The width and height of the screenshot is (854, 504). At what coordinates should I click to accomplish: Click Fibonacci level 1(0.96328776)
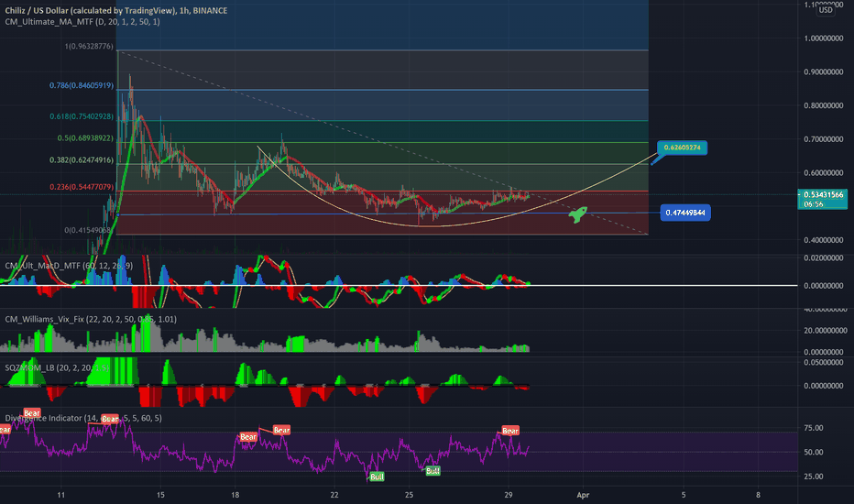(89, 47)
